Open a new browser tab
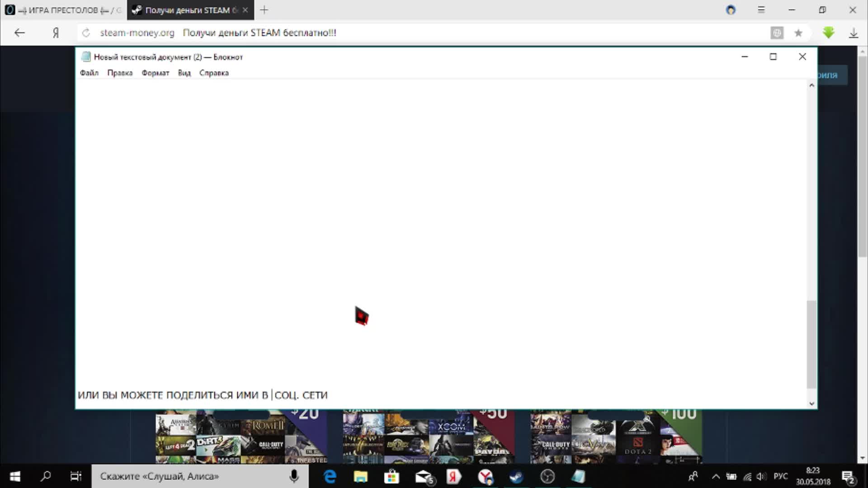The width and height of the screenshot is (868, 488). 264,10
